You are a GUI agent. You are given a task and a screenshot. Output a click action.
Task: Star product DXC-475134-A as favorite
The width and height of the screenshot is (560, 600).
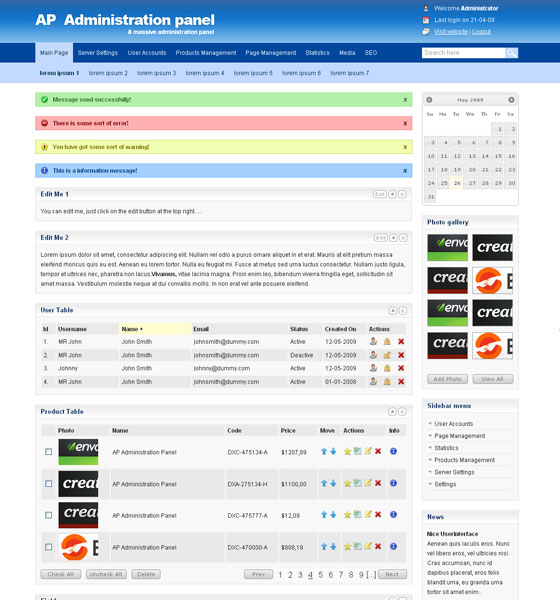[x=347, y=452]
